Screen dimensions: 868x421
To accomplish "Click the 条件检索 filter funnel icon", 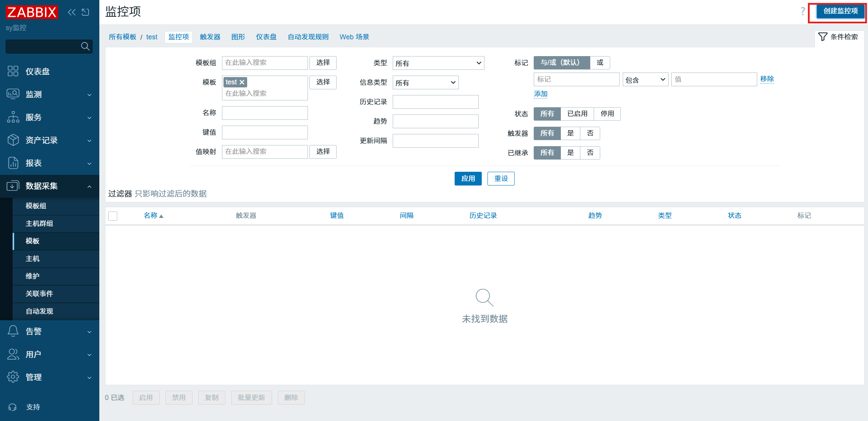I will [x=823, y=37].
